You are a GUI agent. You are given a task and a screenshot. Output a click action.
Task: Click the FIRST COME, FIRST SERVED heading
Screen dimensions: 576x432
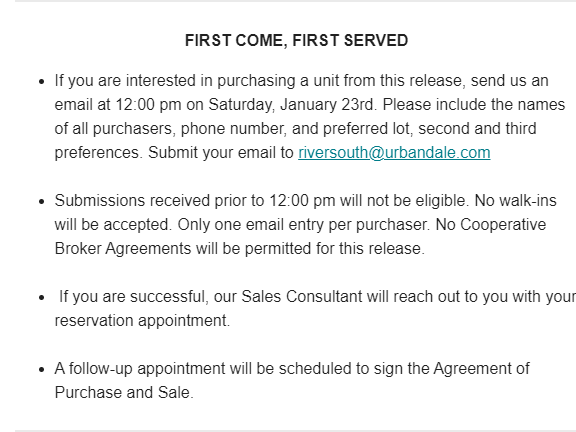[x=296, y=40]
